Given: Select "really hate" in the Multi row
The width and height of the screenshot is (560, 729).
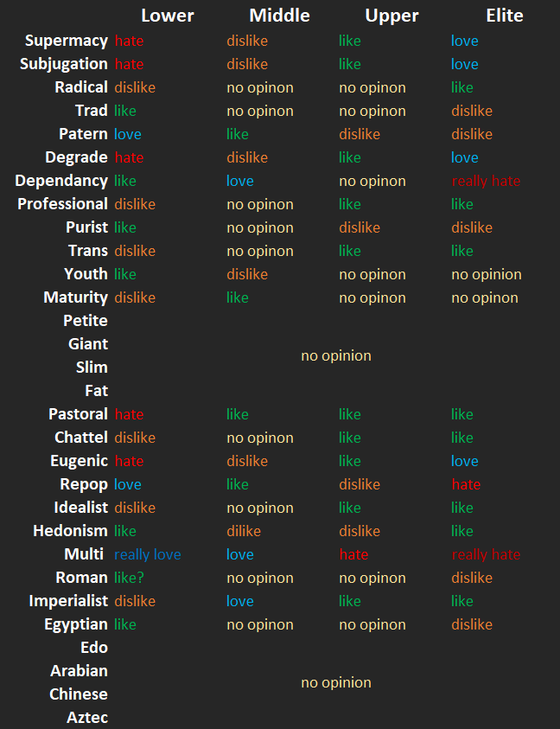Looking at the screenshot, I should (x=486, y=554).
